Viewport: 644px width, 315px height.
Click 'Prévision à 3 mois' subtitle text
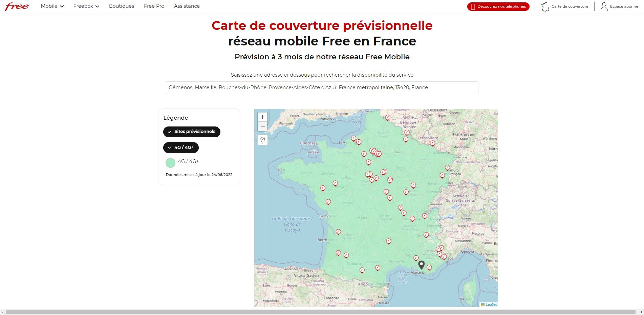pyautogui.click(x=322, y=57)
